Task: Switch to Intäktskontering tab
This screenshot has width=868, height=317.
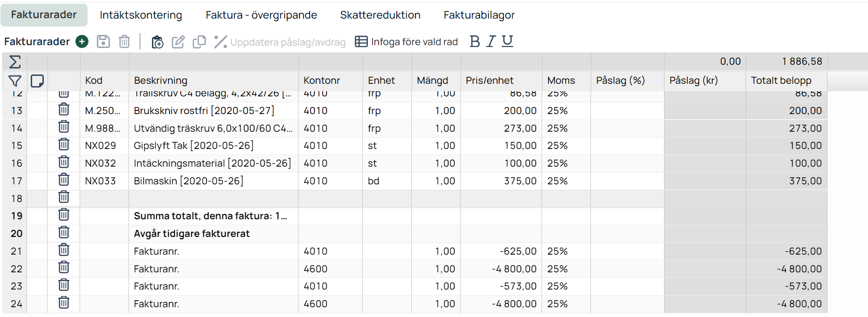Action: 141,15
